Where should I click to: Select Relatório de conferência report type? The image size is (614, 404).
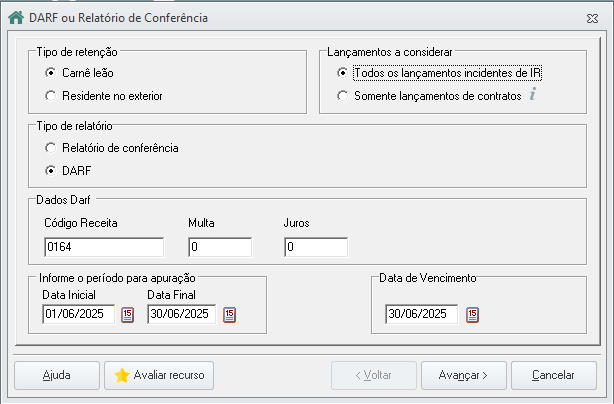coord(50,148)
